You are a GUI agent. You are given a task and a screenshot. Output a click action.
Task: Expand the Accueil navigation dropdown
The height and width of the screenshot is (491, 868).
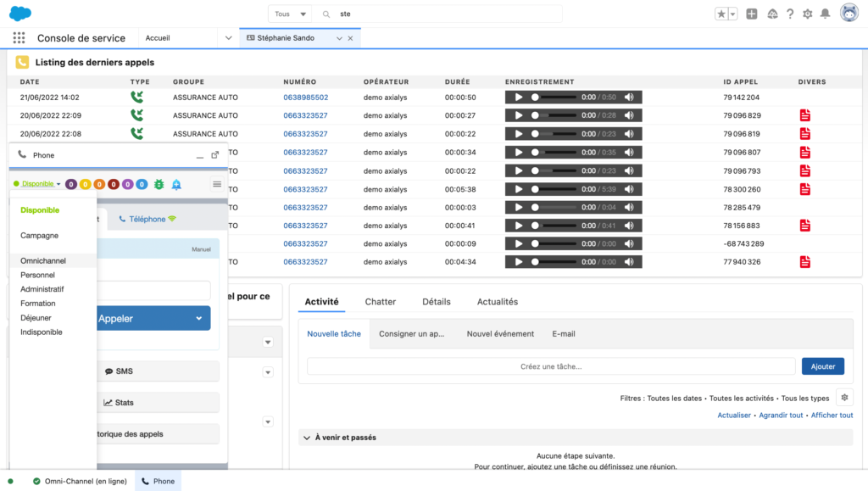point(228,38)
